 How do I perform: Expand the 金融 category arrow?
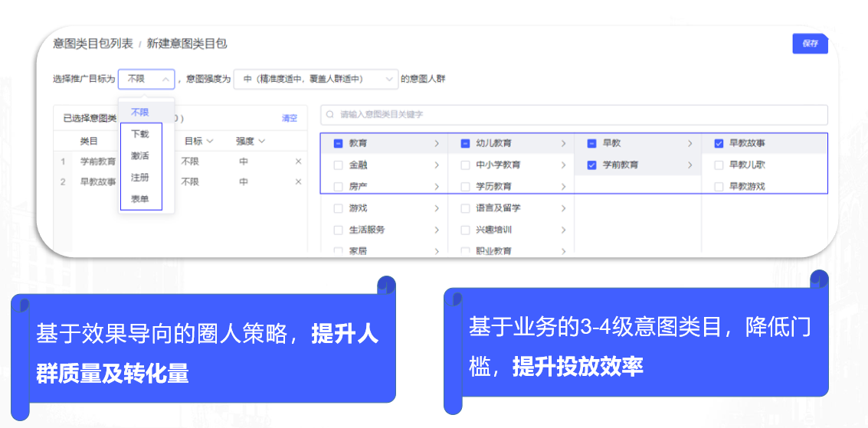pos(437,165)
